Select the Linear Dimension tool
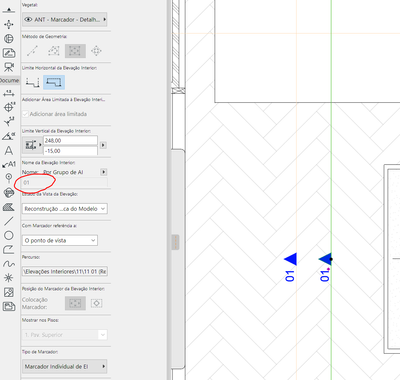 tap(9, 93)
